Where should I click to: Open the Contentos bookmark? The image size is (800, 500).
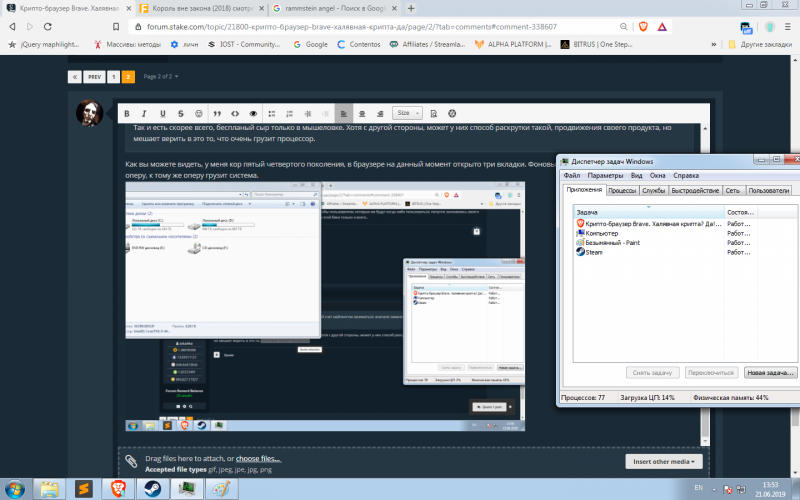coord(359,44)
